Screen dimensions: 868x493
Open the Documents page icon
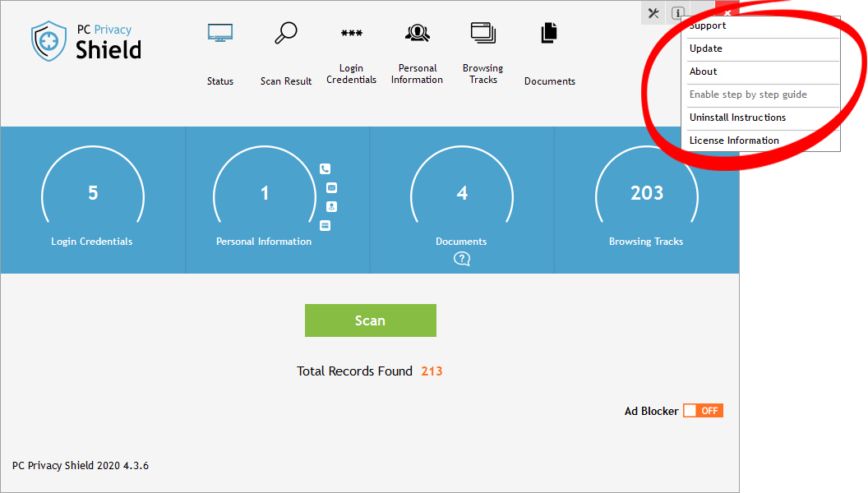tap(548, 32)
